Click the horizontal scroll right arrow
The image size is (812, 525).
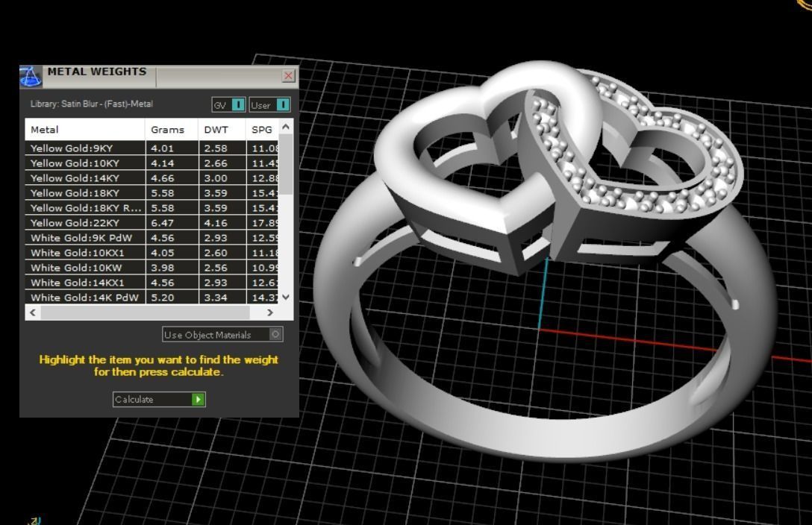[x=270, y=312]
